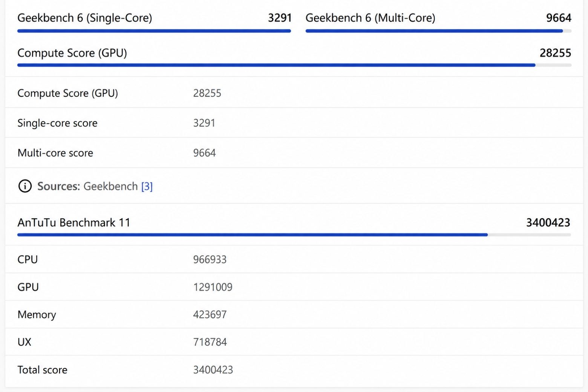Click the bold 9664 multi-core score
The width and height of the screenshot is (588, 392).
coord(559,18)
